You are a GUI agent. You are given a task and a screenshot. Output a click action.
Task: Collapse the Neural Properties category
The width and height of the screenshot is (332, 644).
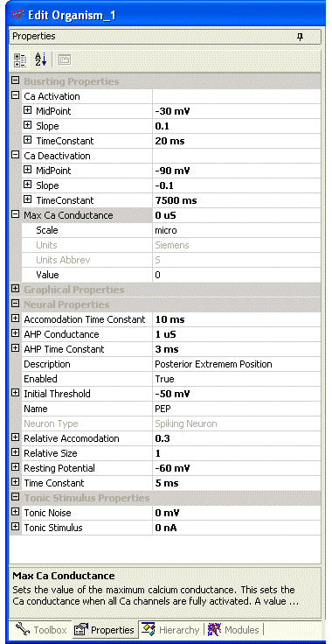click(16, 304)
